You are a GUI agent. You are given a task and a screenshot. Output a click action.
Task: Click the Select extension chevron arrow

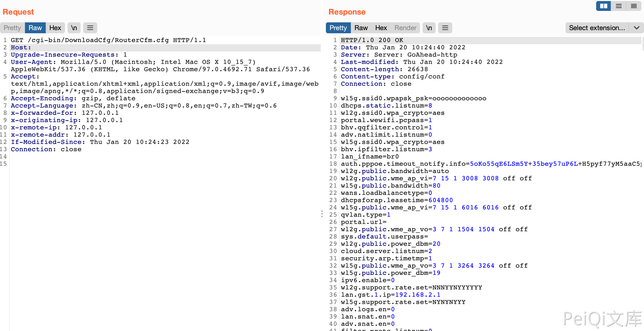(636, 28)
